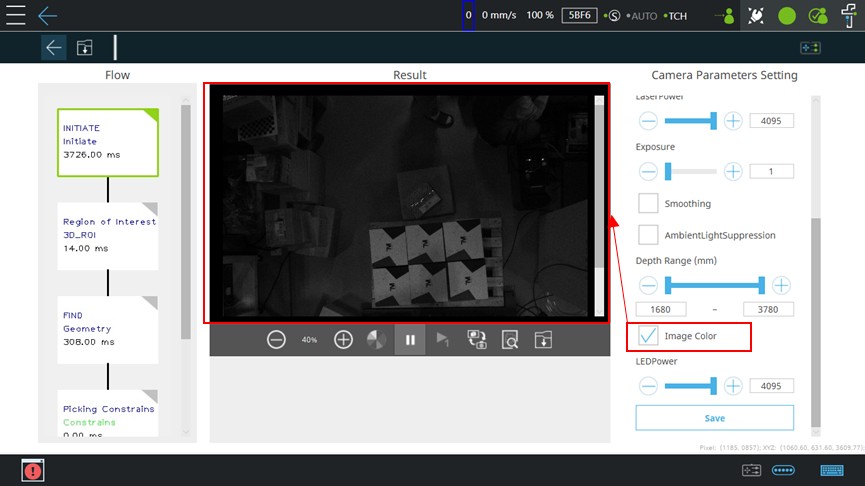
Task: Click the safety S status icon
Action: pos(612,16)
